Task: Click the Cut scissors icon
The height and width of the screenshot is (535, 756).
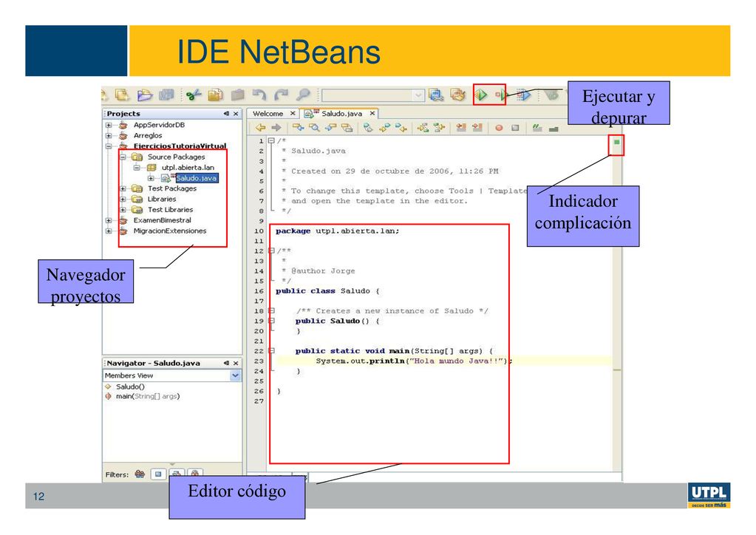Action: click(194, 95)
